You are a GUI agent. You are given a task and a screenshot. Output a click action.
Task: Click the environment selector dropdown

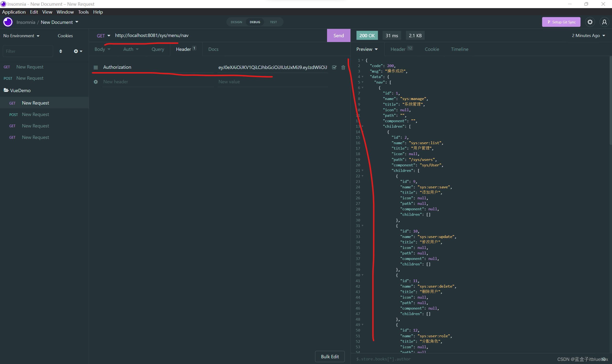click(x=20, y=35)
